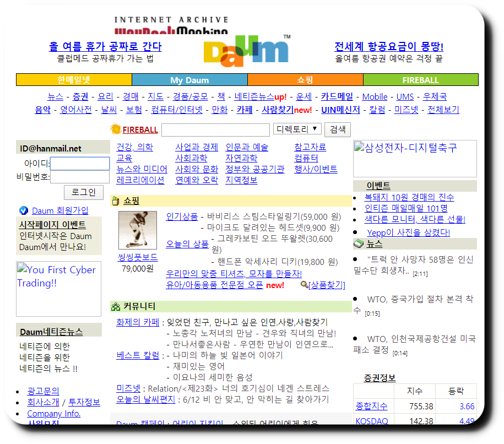
Task: Open the 음악 navigation link
Action: click(43, 110)
